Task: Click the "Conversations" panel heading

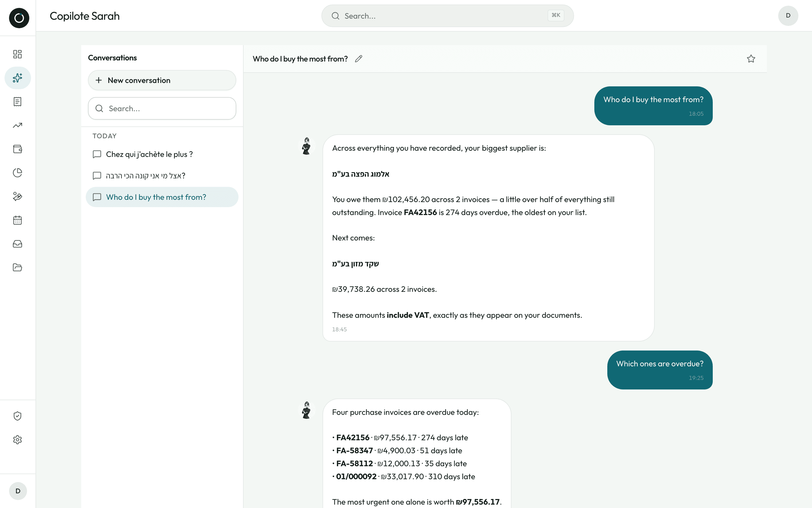Action: [x=112, y=58]
